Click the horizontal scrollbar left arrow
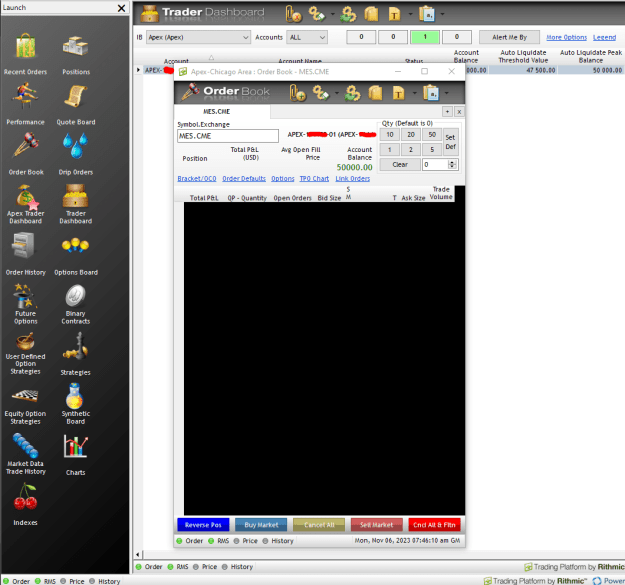This screenshot has width=625, height=585. coord(138,554)
